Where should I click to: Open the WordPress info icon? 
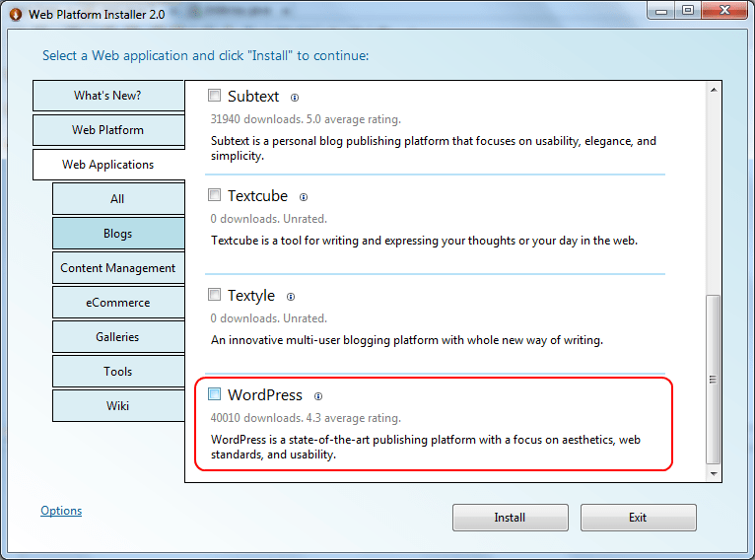(318, 396)
